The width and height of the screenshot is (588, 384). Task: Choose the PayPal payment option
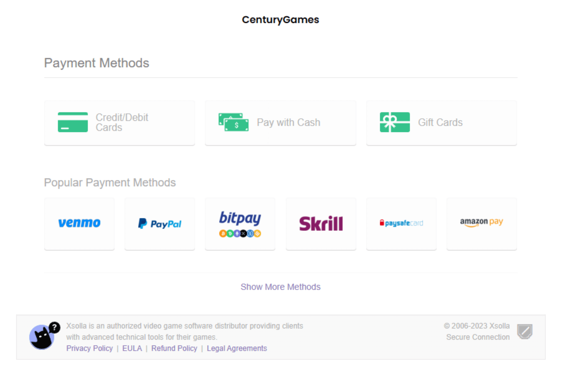point(160,223)
